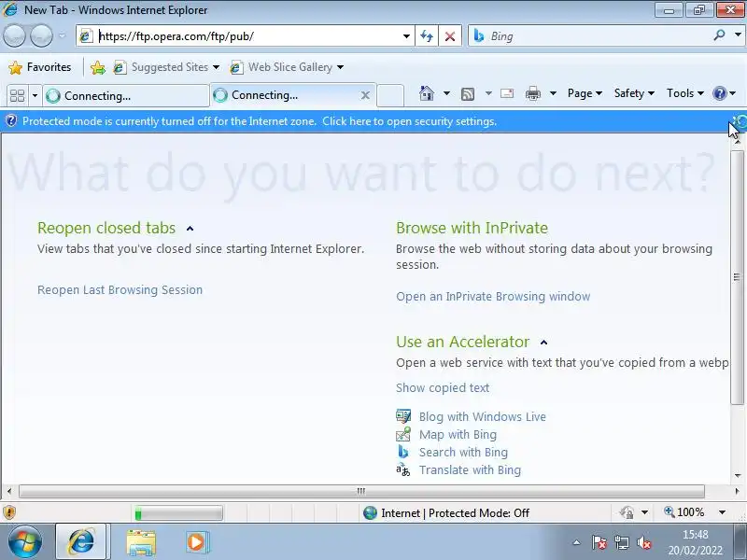The width and height of the screenshot is (747, 560).
Task: Click the Map with Bing icon
Action: (x=403, y=434)
